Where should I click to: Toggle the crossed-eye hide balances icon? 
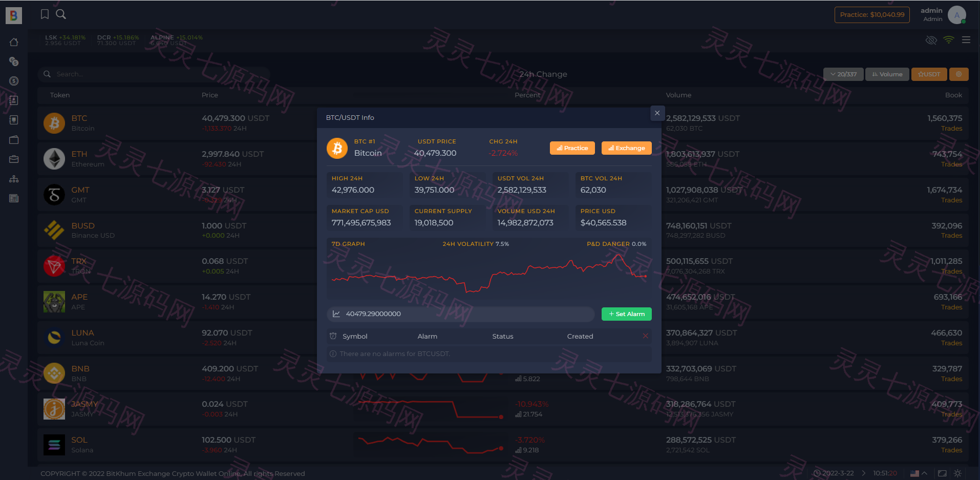[x=931, y=40]
